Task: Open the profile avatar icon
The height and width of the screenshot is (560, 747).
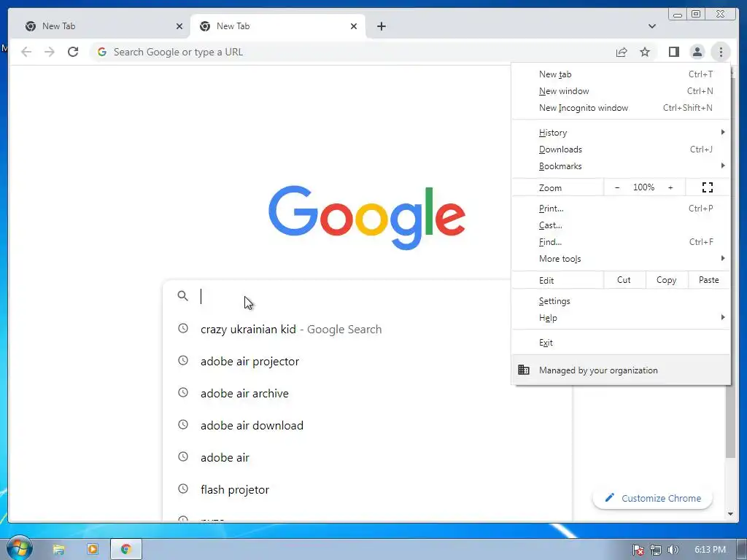Action: [x=697, y=52]
